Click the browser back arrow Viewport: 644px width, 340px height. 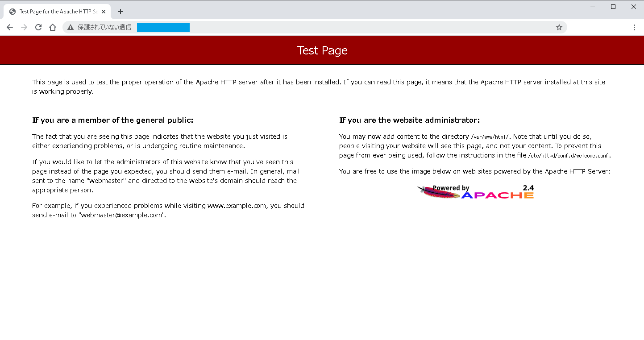(10, 27)
